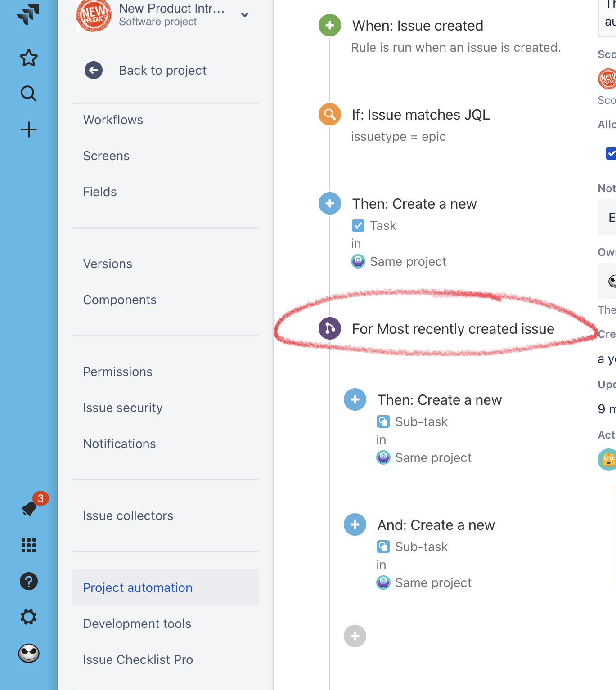Select Workflows from project settings
The width and height of the screenshot is (616, 690).
(112, 120)
